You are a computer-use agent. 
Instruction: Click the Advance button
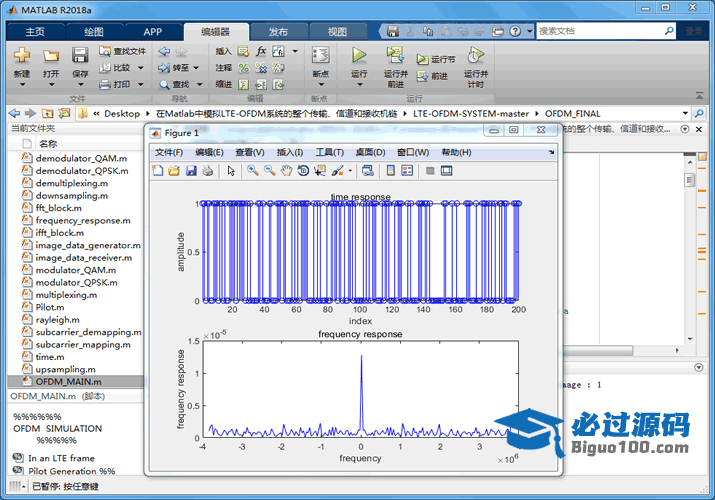(x=432, y=76)
